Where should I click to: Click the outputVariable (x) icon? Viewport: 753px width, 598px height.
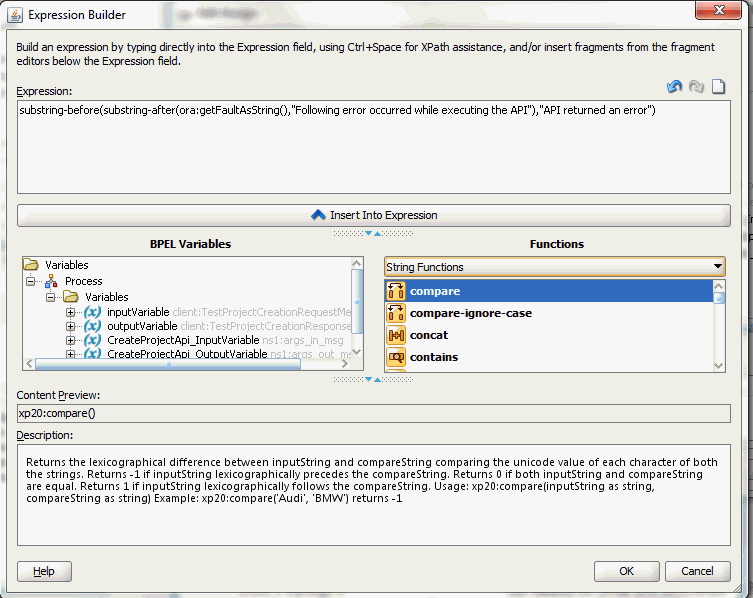pyautogui.click(x=92, y=326)
